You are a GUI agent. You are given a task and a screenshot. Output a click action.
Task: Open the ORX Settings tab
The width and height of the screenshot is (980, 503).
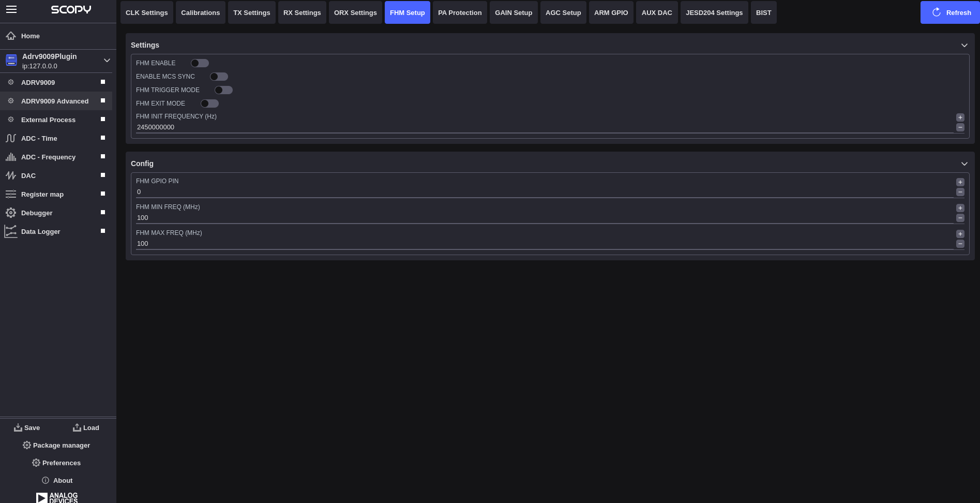355,12
